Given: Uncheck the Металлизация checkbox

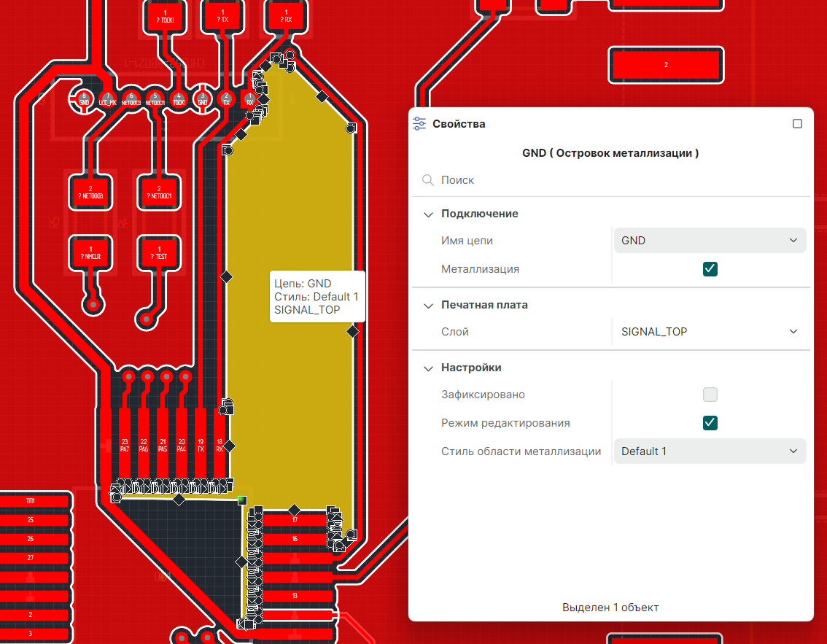Looking at the screenshot, I should pos(710,269).
